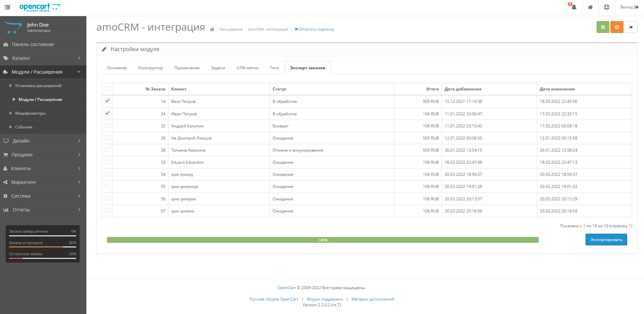Click the breadcrumb home icon
This screenshot has height=314, width=644.
point(212,30)
